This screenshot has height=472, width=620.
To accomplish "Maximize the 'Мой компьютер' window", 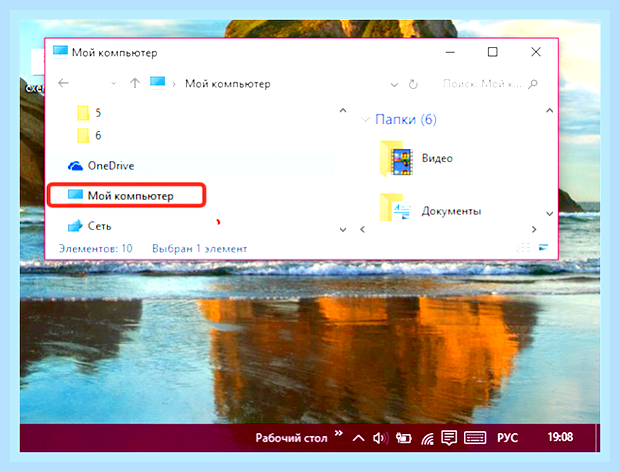I will tap(492, 52).
